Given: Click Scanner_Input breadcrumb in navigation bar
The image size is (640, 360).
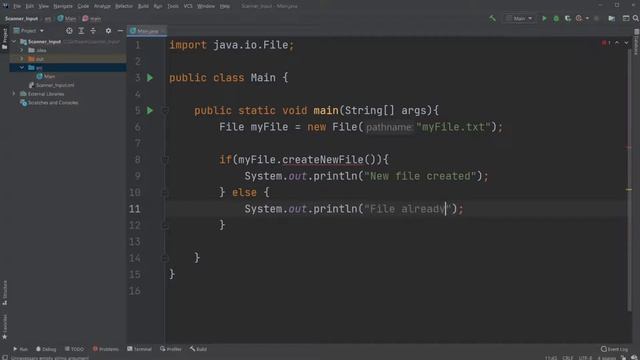Looking at the screenshot, I should click(x=21, y=18).
